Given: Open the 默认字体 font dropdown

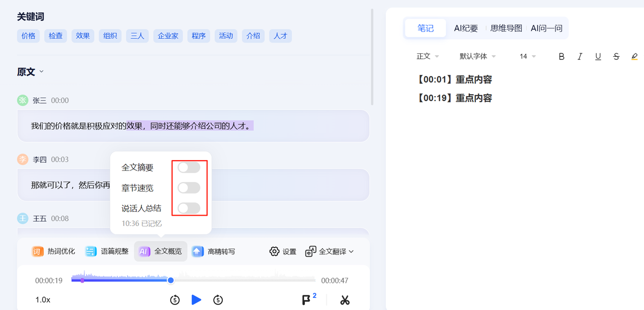Looking at the screenshot, I should pos(477,56).
